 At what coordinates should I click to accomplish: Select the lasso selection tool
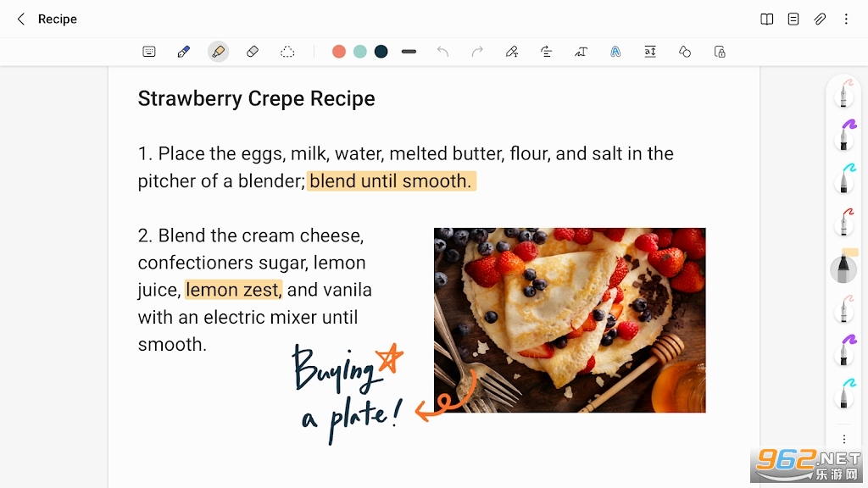[x=287, y=52]
